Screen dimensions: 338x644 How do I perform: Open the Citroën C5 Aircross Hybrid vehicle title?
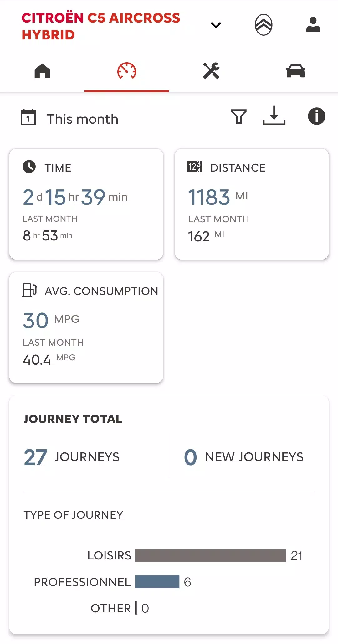pos(101,26)
